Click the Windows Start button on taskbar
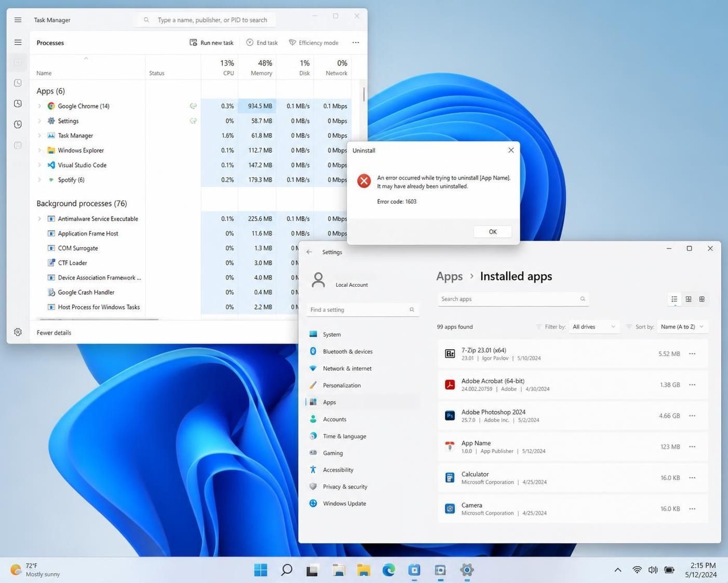The height and width of the screenshot is (583, 728). (261, 570)
